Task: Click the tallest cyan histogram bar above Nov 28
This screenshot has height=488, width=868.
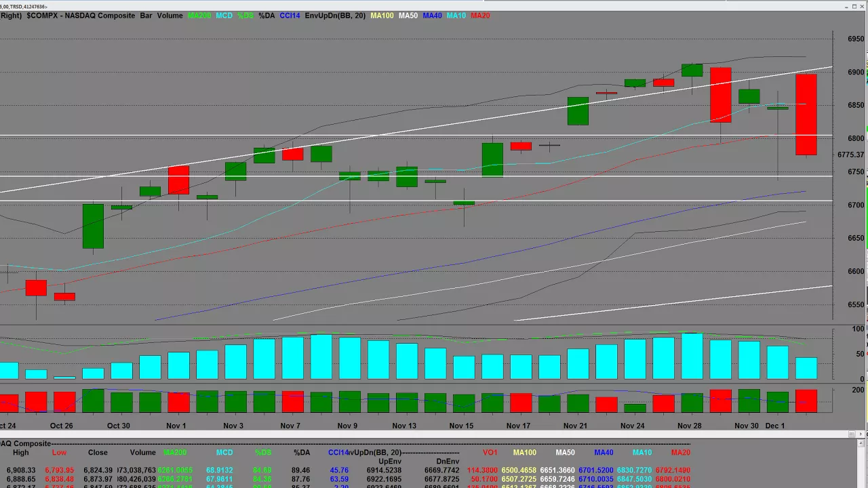Action: (692, 356)
